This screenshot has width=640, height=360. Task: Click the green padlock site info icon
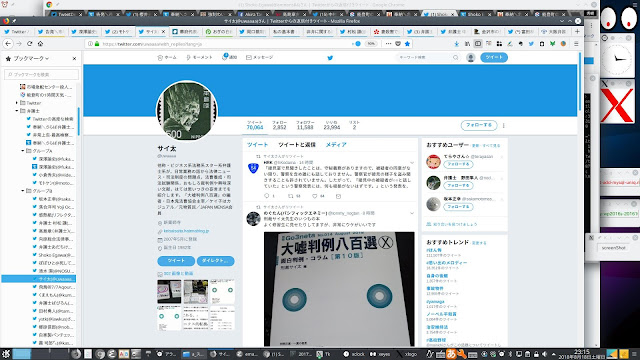pyautogui.click(x=97, y=44)
